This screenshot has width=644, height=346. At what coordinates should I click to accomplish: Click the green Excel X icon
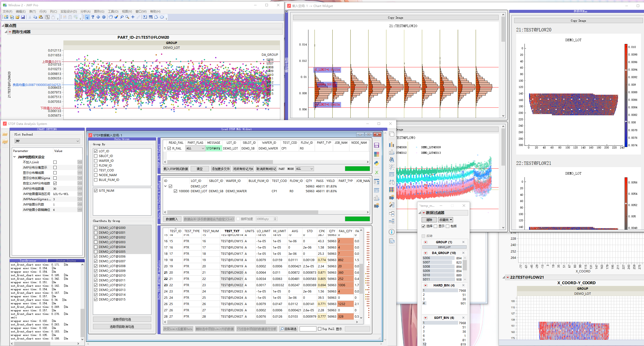click(377, 172)
